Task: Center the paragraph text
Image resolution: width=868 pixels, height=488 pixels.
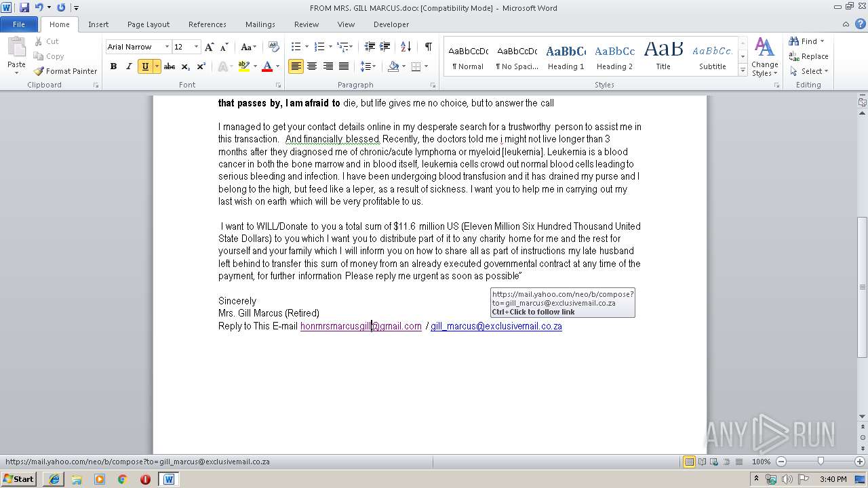Action: (x=312, y=66)
